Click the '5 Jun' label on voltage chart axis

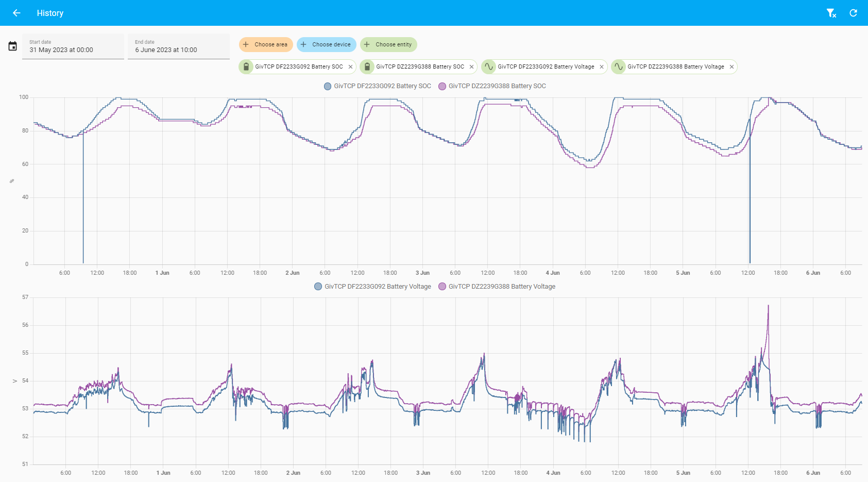point(683,473)
